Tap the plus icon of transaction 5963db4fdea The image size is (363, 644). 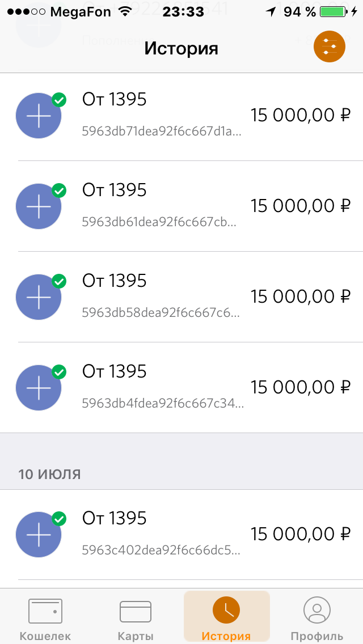[39, 388]
